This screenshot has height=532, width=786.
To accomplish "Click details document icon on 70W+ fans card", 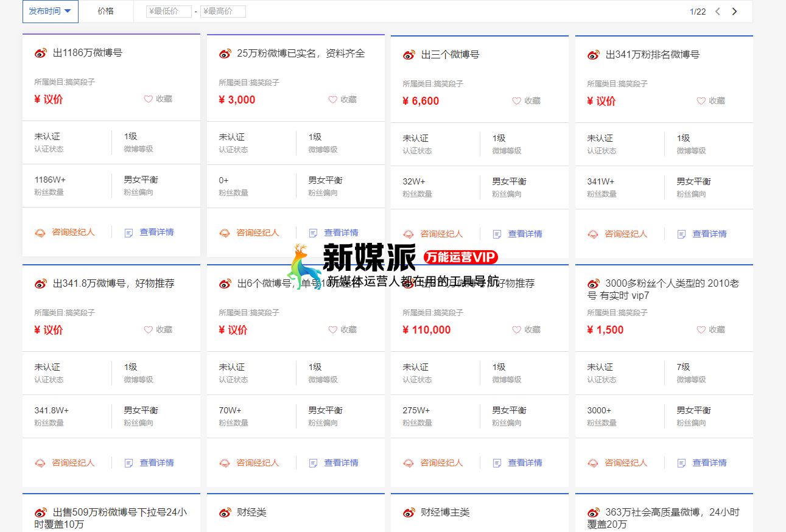I will [313, 463].
